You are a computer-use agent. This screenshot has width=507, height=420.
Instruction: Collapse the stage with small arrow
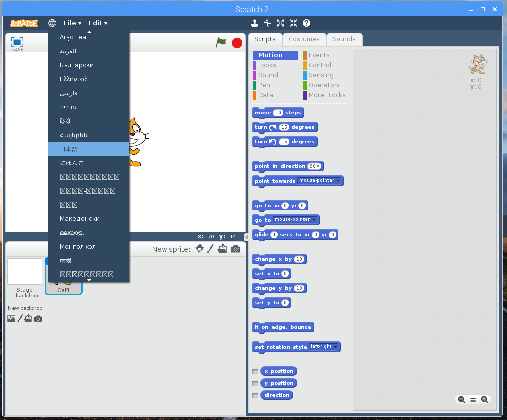(246, 237)
